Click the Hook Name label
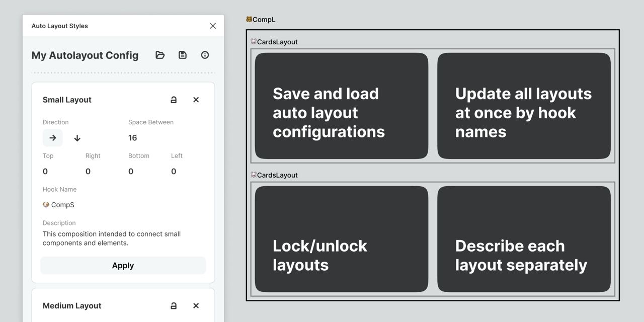This screenshot has height=322, width=644. [x=59, y=189]
